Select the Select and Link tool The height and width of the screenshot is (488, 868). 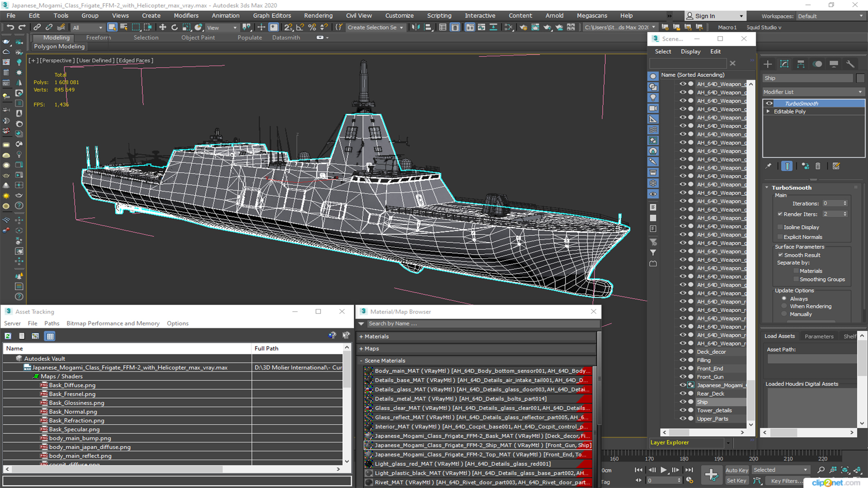pyautogui.click(x=37, y=27)
